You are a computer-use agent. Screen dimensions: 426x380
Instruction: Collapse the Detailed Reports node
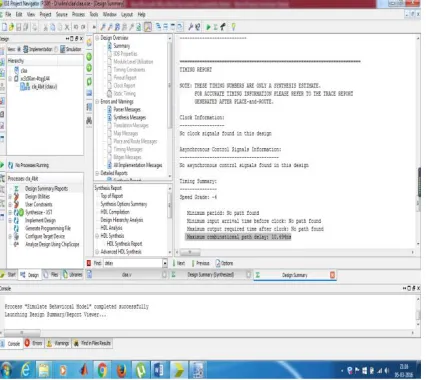[x=97, y=173]
